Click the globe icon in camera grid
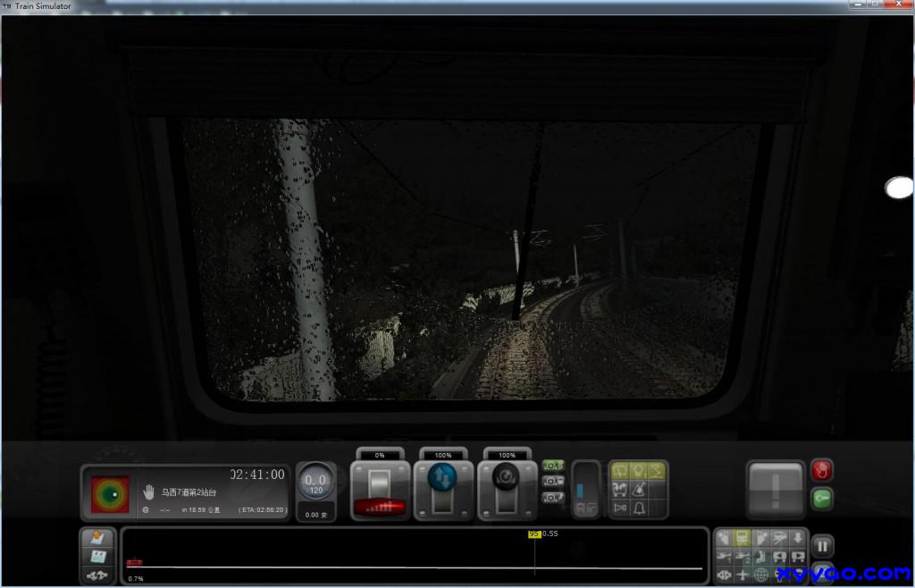The height and width of the screenshot is (588, 915). point(761,574)
